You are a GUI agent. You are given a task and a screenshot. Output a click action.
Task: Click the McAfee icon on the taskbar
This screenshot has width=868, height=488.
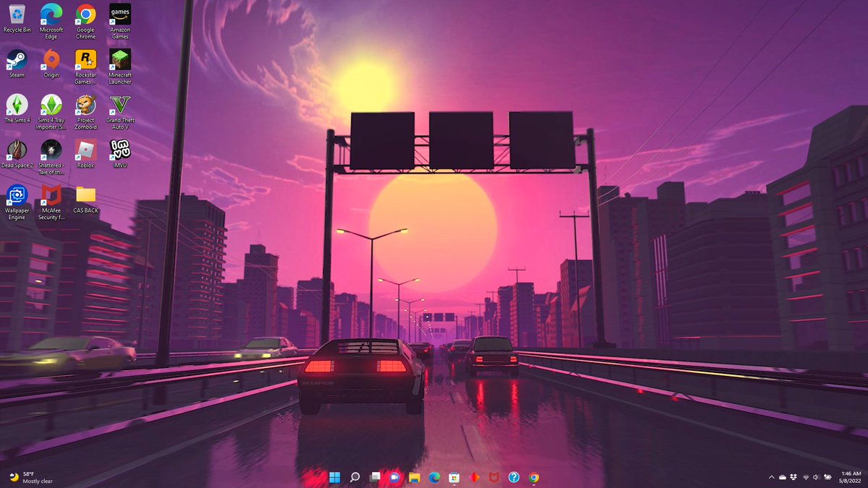(x=493, y=477)
